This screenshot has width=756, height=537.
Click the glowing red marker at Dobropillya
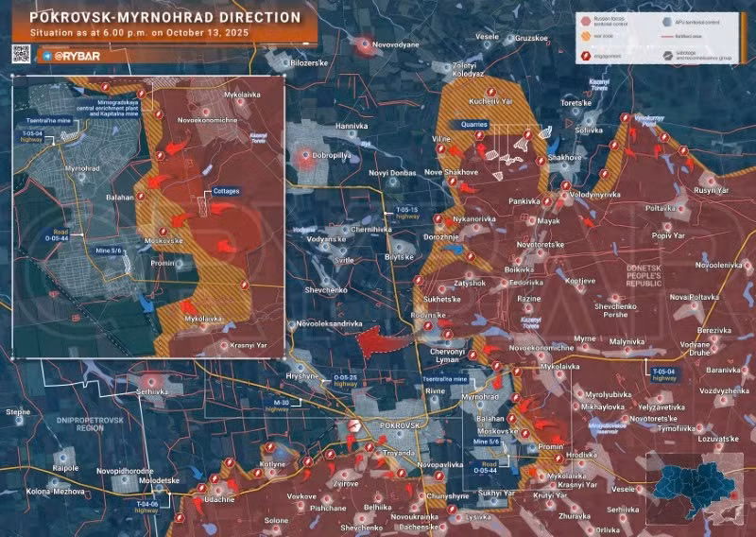click(304, 156)
